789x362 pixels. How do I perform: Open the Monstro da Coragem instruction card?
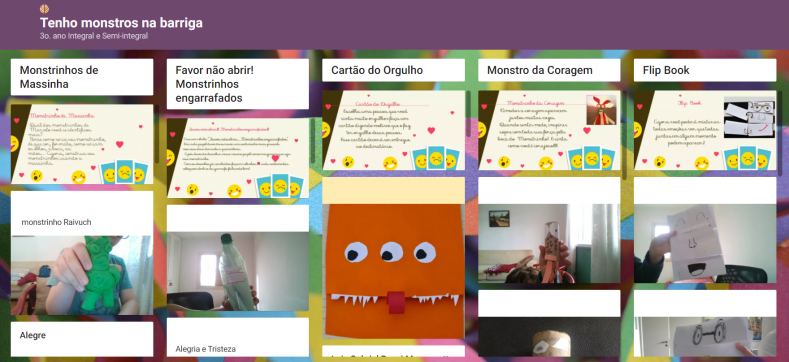[549, 130]
